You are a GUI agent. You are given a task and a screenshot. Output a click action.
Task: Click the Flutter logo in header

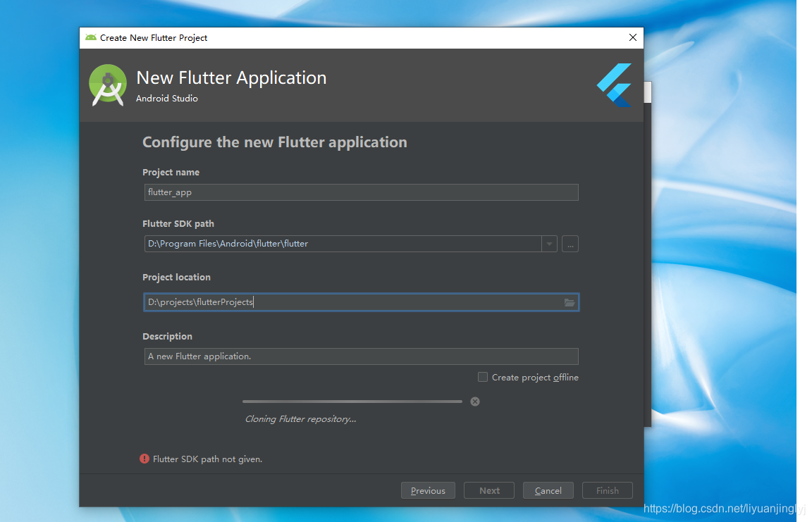pos(614,85)
